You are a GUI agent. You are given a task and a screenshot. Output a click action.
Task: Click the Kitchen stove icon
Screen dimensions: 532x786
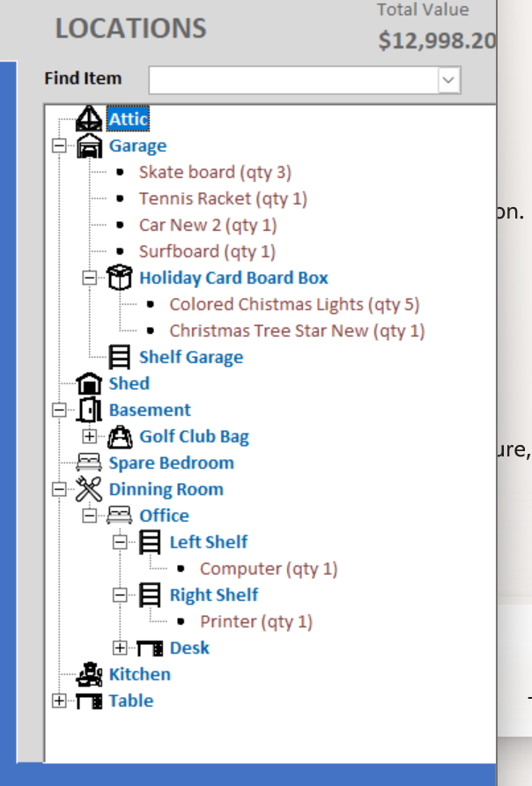click(x=89, y=675)
